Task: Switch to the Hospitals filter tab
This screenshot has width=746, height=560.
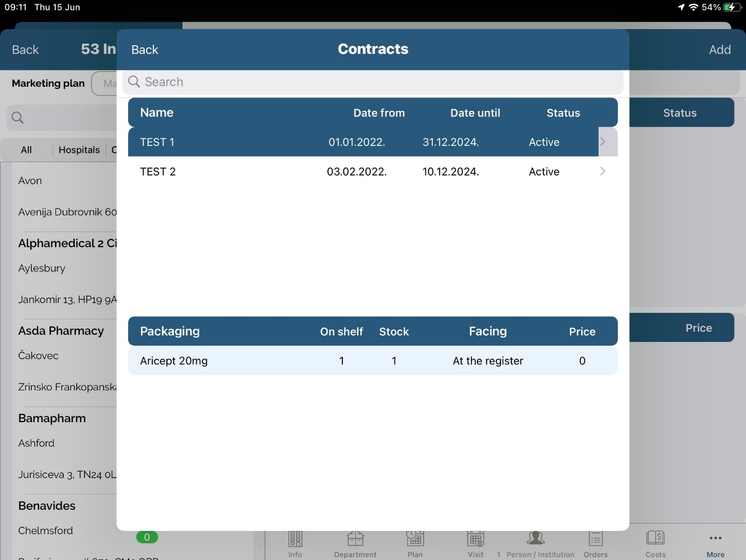Action: click(79, 150)
